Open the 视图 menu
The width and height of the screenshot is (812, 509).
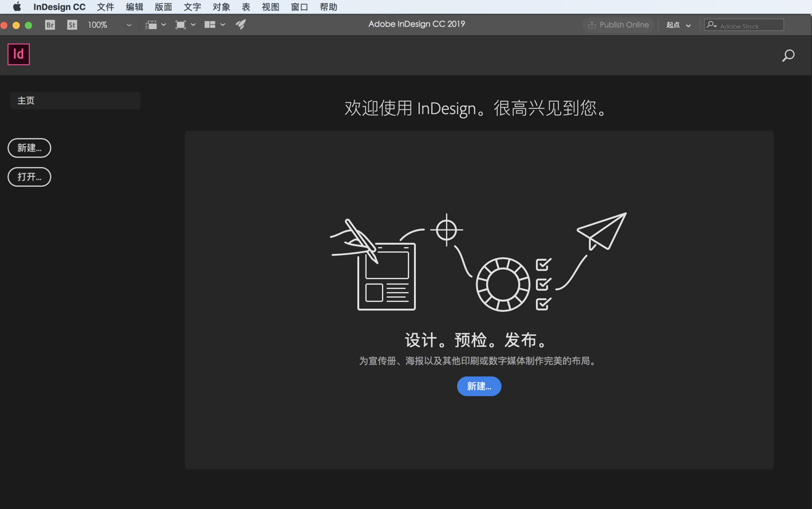pos(270,7)
